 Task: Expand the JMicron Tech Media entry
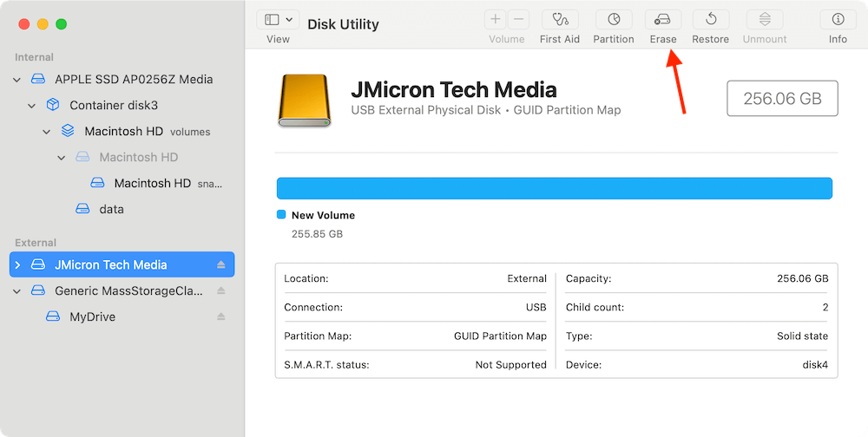(x=17, y=264)
